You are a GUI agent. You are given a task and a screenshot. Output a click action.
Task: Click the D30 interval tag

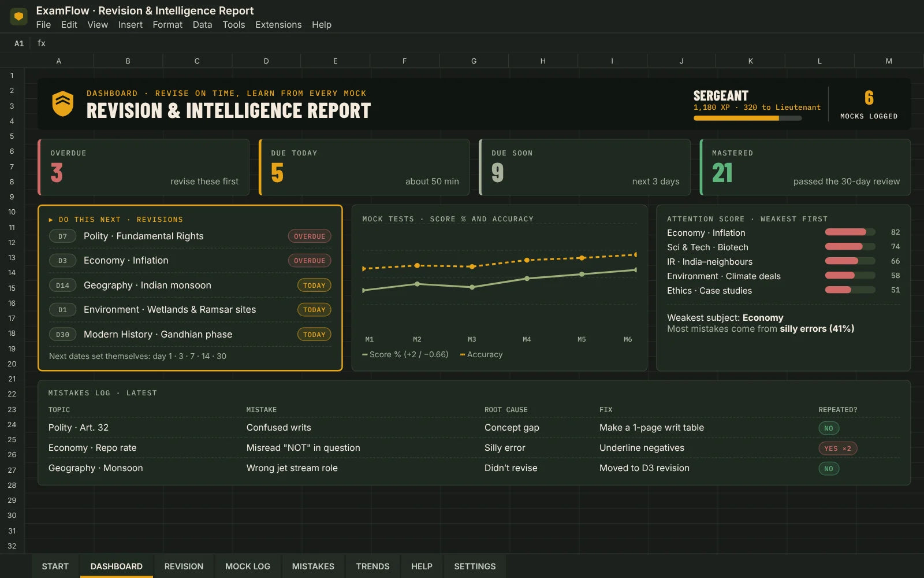tap(62, 335)
